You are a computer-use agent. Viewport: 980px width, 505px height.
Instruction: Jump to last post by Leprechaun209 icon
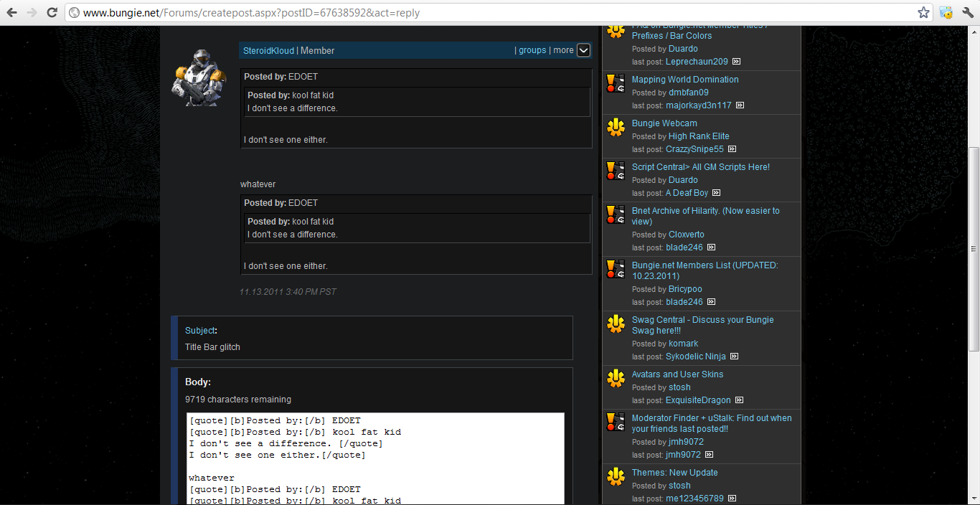(736, 62)
